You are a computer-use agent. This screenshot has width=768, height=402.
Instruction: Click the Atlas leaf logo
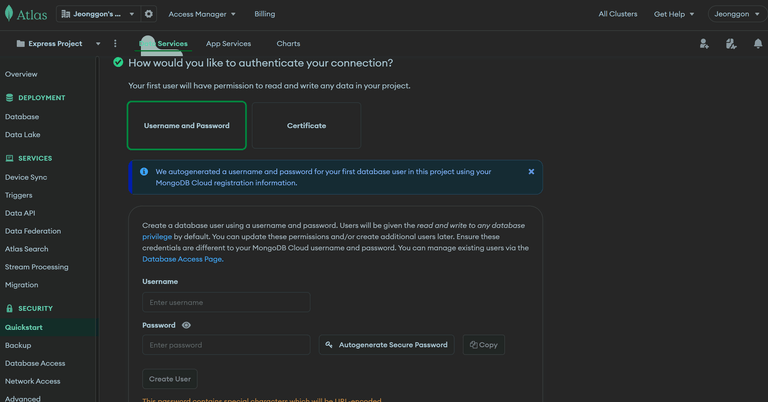[x=9, y=14]
